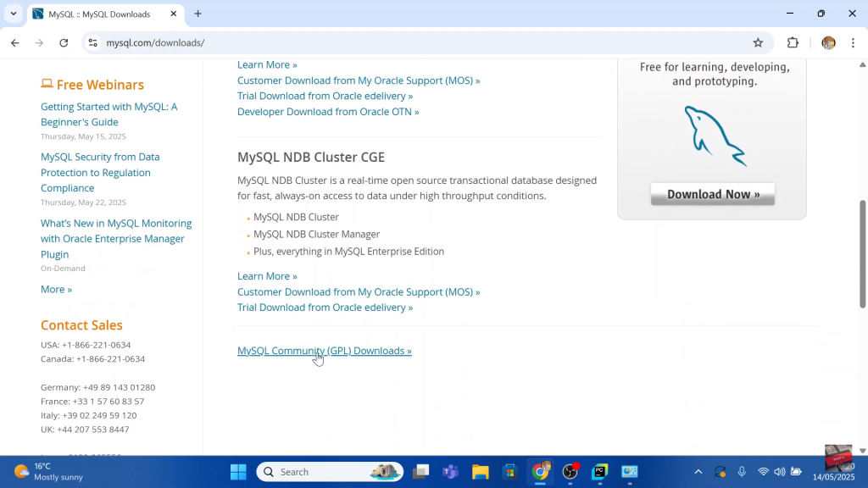Viewport: 868px width, 488px height.
Task: Open site information icon in address bar
Action: point(93,42)
